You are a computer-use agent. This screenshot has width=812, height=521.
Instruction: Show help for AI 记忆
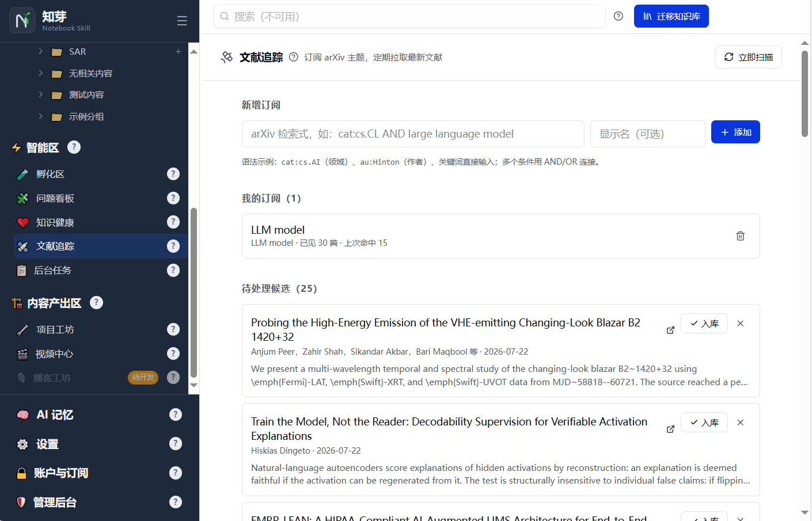coord(176,414)
